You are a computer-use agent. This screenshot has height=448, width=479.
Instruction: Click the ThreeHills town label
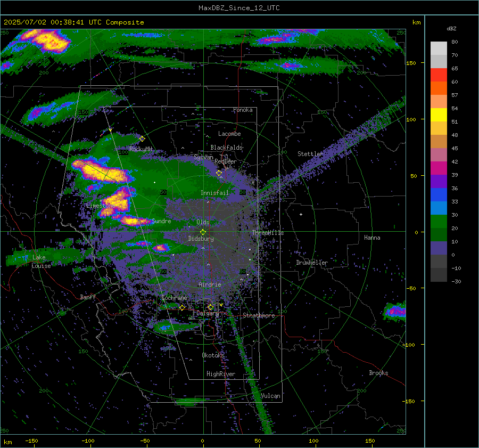pyautogui.click(x=268, y=233)
